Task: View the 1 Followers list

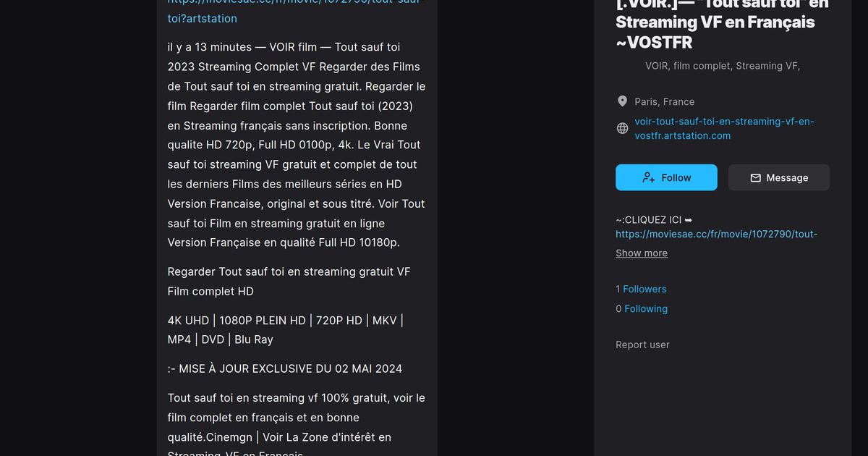Action: point(641,289)
